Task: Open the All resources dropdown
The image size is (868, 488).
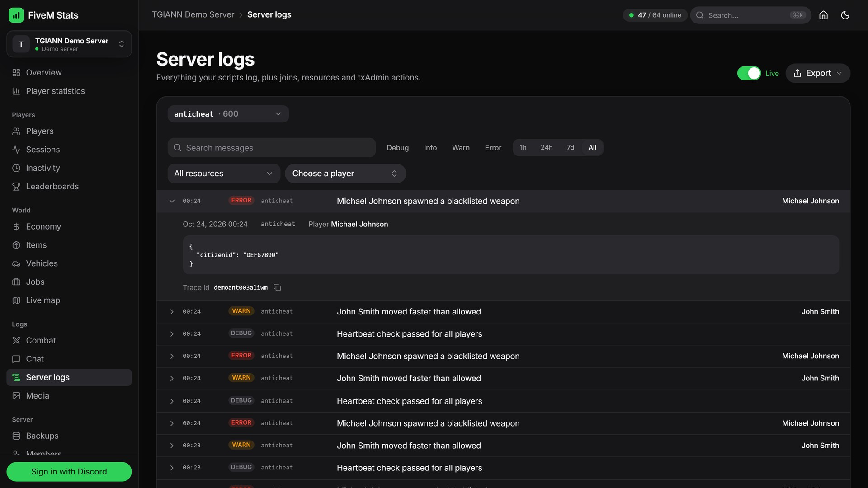Action: pos(224,174)
